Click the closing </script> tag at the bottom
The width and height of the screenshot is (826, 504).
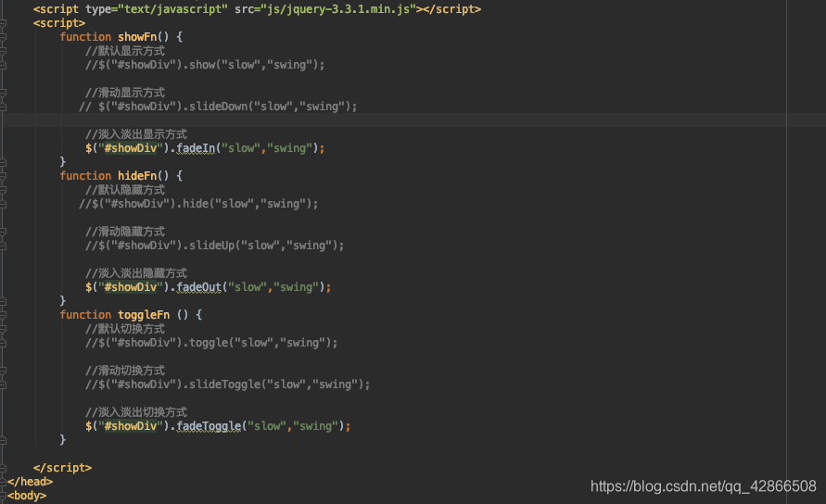pyautogui.click(x=62, y=468)
